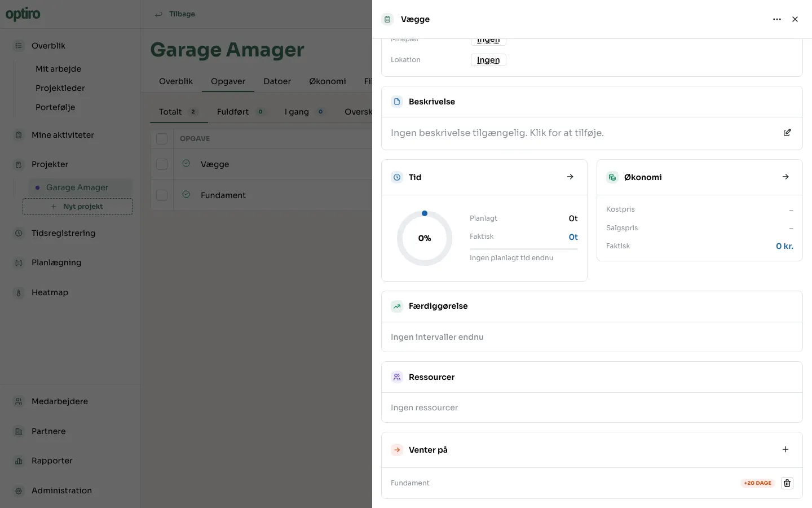
Task: Click the Planlægning sidebar icon
Action: point(19,262)
